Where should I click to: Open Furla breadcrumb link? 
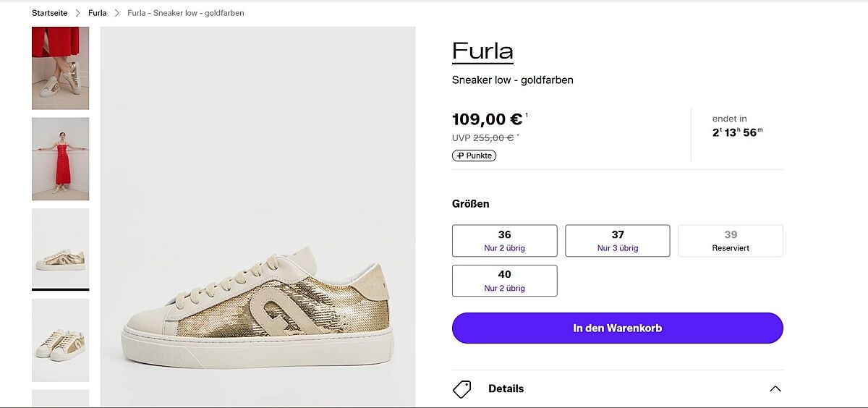click(98, 13)
